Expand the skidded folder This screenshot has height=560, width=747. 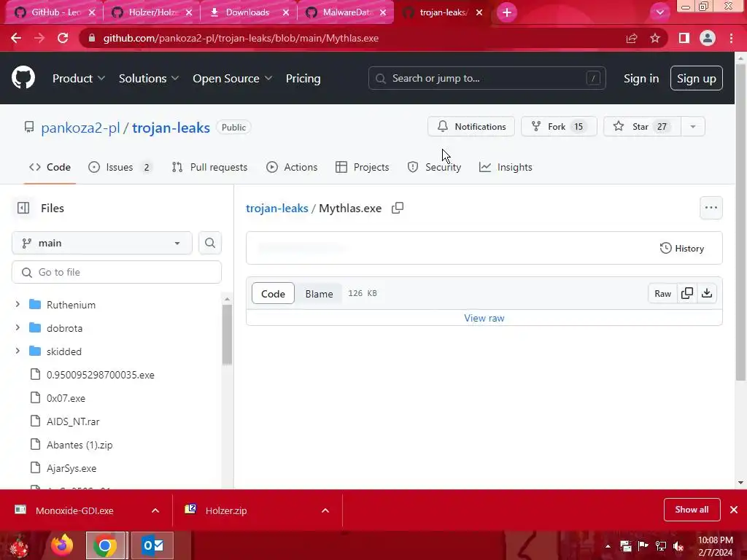[x=18, y=351]
